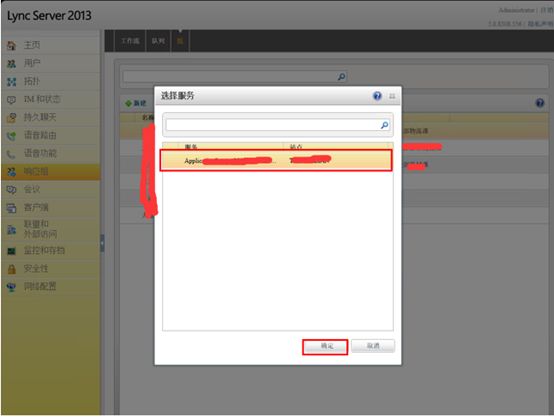This screenshot has height=417, width=554.
Task: Collapse sidebar using the splitter handle
Action: tap(102, 243)
